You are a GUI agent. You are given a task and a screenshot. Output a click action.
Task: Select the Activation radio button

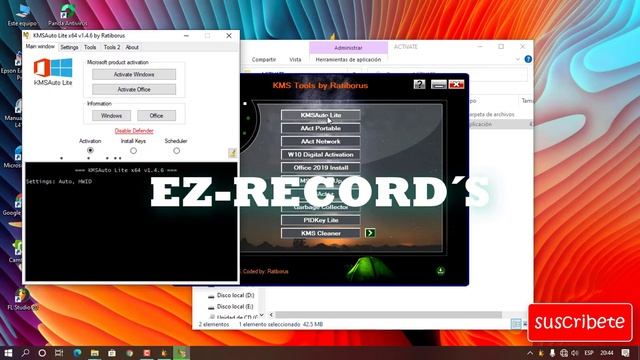click(90, 151)
